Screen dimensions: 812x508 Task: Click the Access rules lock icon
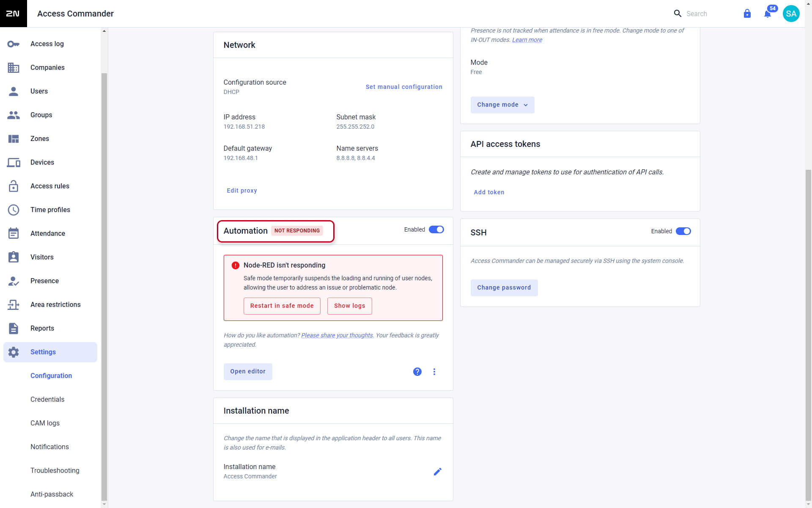click(x=14, y=186)
